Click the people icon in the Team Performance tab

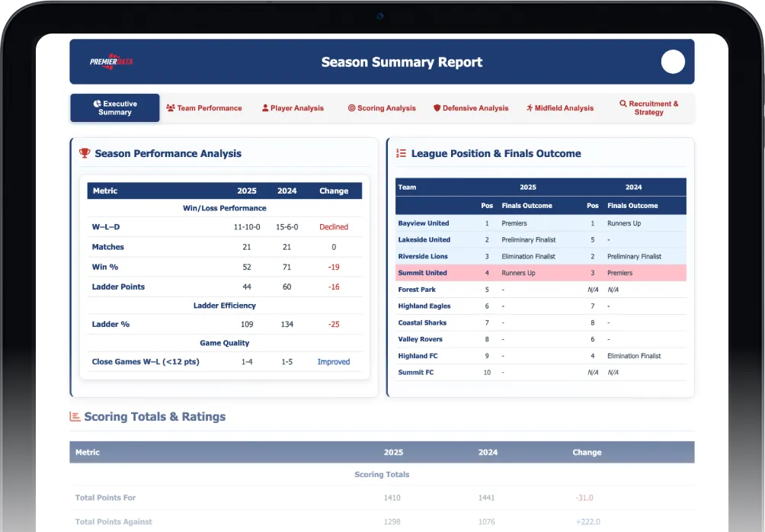[170, 108]
